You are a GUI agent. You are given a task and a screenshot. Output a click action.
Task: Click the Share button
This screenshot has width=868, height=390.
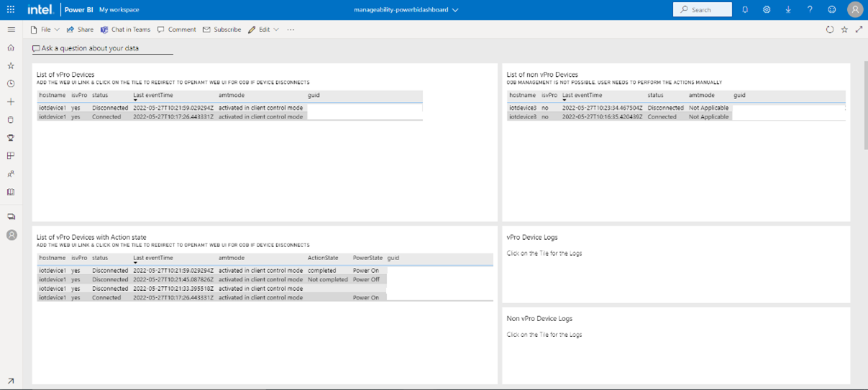coord(80,29)
